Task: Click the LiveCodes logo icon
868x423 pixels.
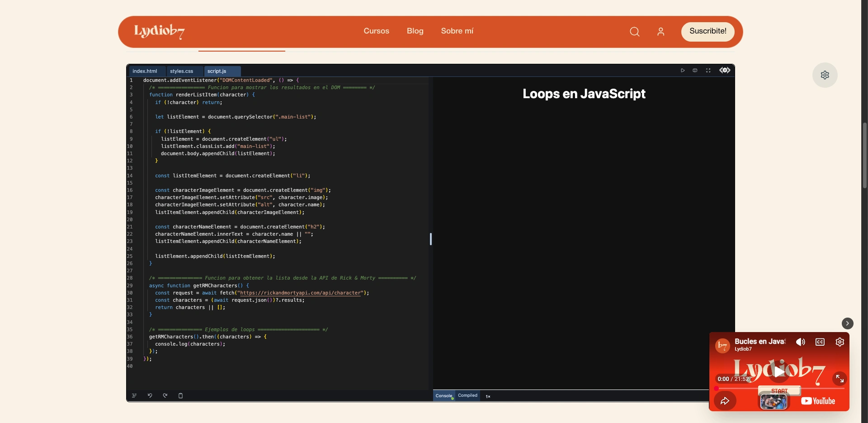Action: click(x=725, y=70)
